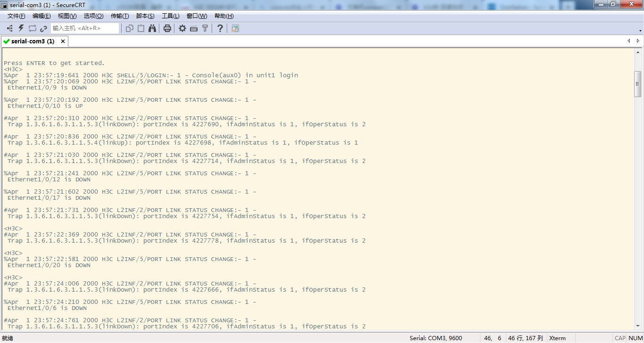Viewport: 644px width, 343px height.
Task: Click 'Ethernet1/0/17 is DOWN' terminal line
Action: (x=49, y=198)
